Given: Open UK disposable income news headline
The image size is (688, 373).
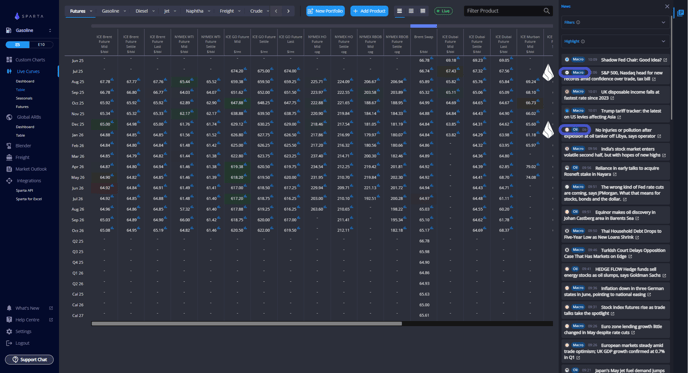Looking at the screenshot, I should click(612, 95).
